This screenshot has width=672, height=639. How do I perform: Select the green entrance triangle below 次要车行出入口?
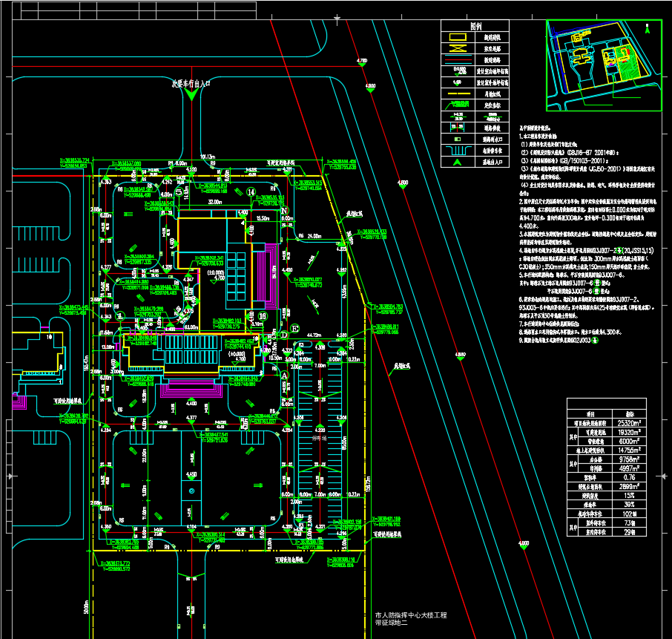click(191, 95)
